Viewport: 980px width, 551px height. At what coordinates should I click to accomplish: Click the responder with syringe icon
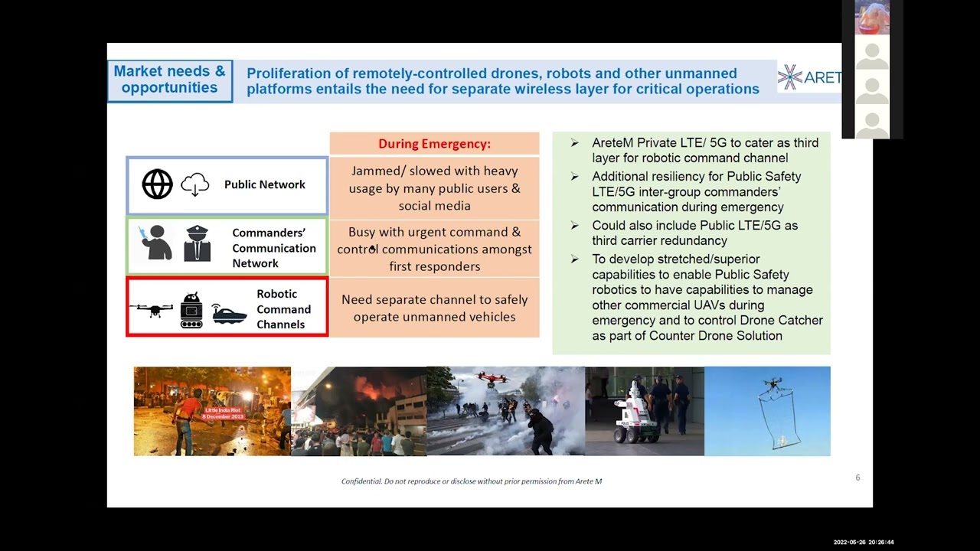tap(156, 243)
